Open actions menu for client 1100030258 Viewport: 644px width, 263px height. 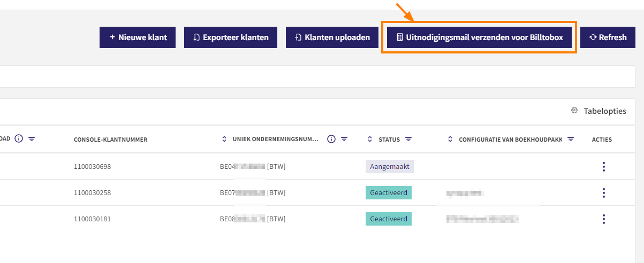604,193
